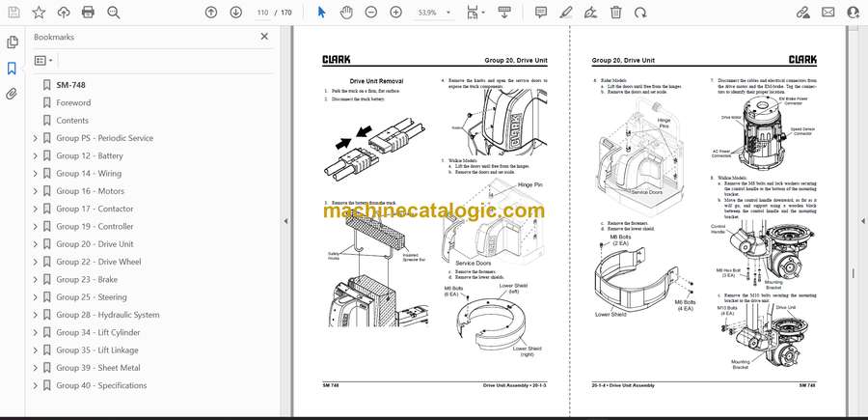Viewport: 868px width, 420px height.
Task: Click the Drive Unit Removal heading
Action: coord(376,81)
